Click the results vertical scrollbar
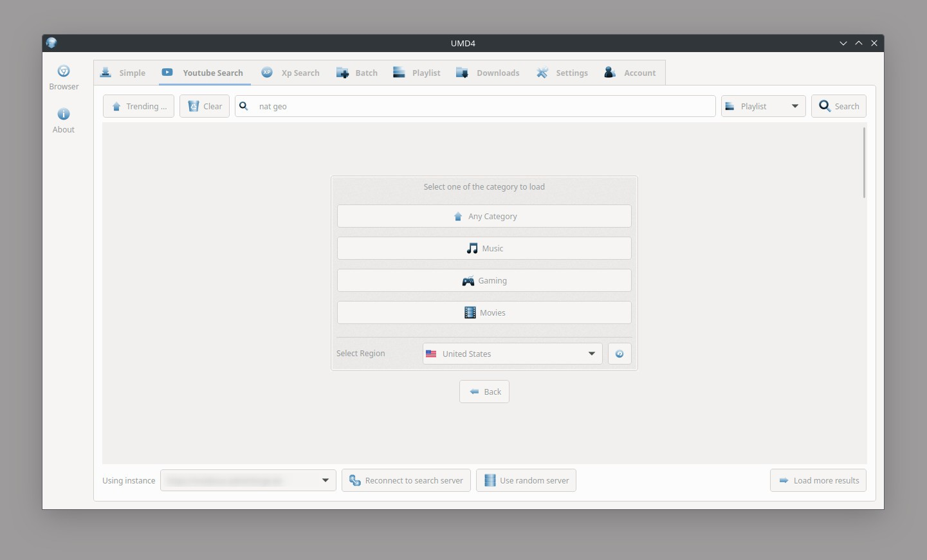Viewport: 927px width, 560px height. click(x=864, y=163)
